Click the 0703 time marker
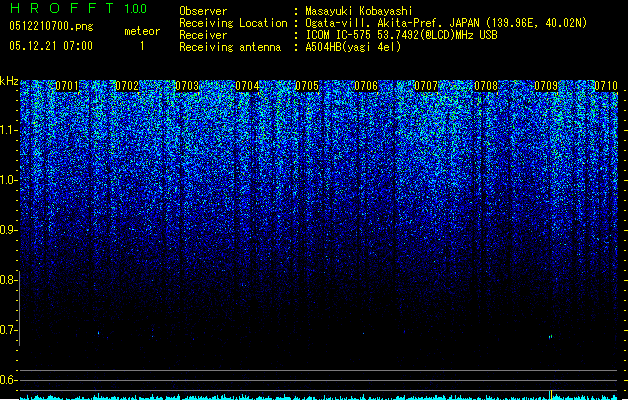This screenshot has width=629, height=400. click(187, 86)
